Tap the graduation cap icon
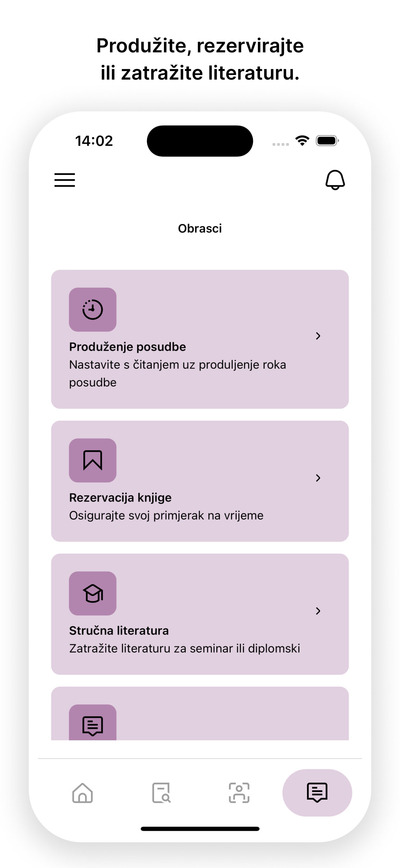The width and height of the screenshot is (400, 868). [93, 593]
